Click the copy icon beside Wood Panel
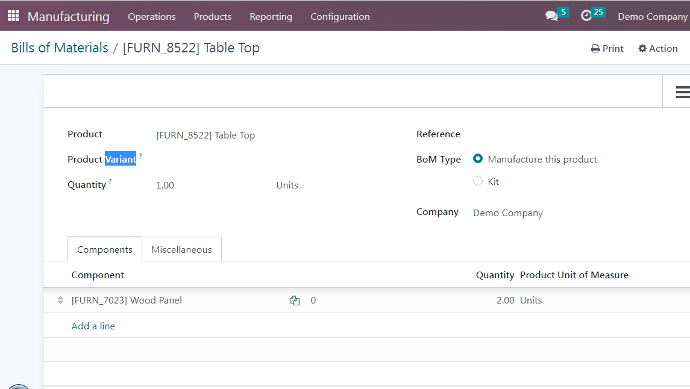The height and width of the screenshot is (389, 690). 295,301
